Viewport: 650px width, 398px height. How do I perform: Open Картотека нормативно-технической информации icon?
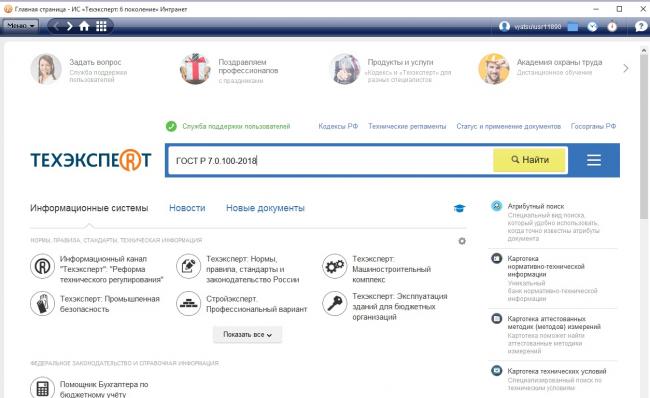tap(497, 258)
